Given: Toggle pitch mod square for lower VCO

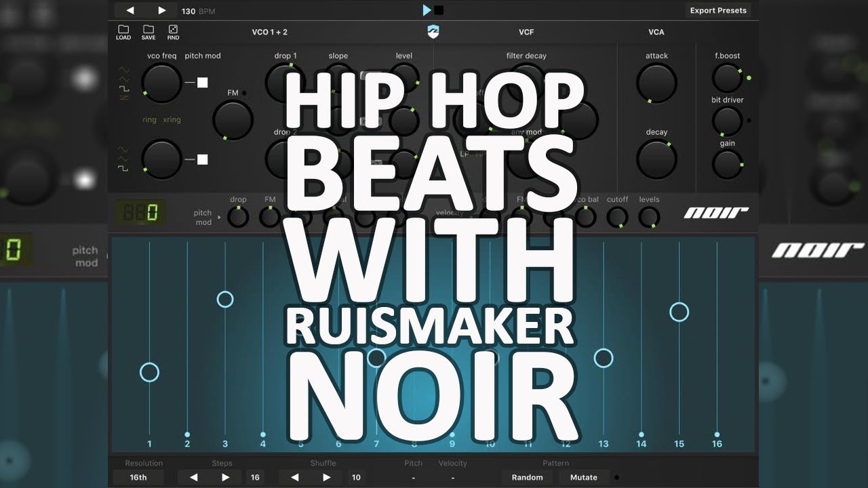Looking at the screenshot, I should pos(202,160).
